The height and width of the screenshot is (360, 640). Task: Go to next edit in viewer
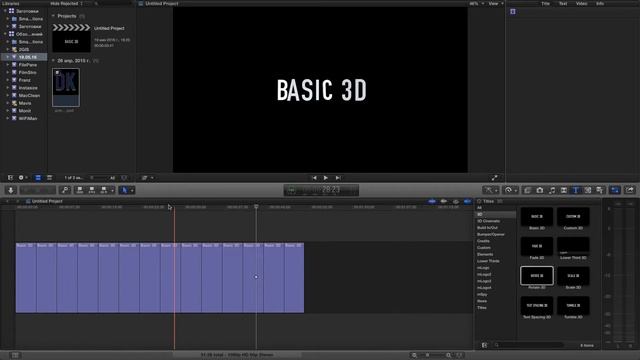(338, 178)
